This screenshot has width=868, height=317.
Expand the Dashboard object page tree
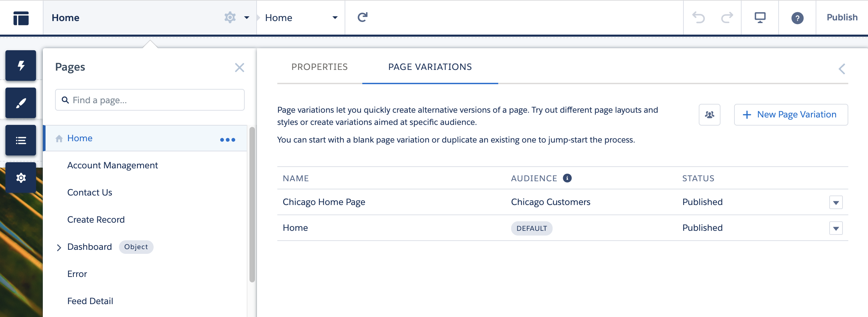coord(59,247)
